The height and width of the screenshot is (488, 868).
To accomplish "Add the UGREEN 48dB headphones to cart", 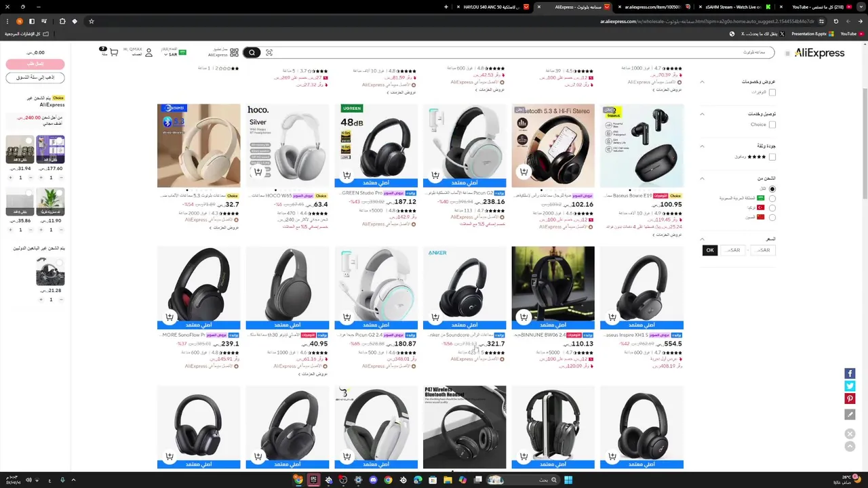I will click(x=347, y=176).
